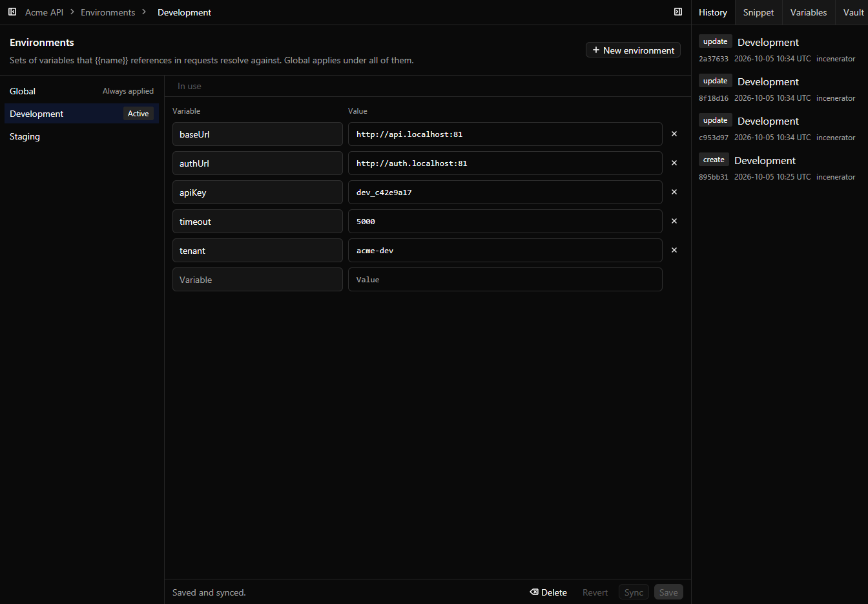Delete the tenant variable row
Image resolution: width=868 pixels, height=604 pixels.
674,250
